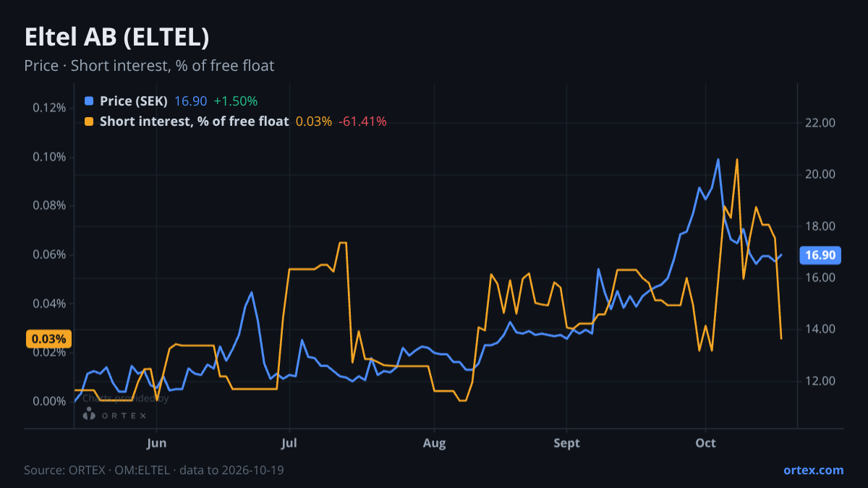
Task: Click the Eltel AB (ELTEL) chart title
Action: click(x=116, y=37)
